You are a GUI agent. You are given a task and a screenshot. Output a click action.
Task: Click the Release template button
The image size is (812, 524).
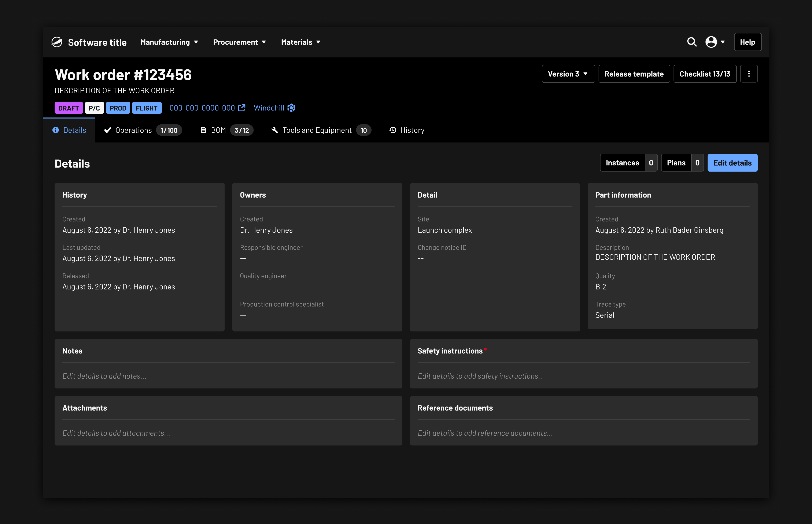(x=634, y=74)
